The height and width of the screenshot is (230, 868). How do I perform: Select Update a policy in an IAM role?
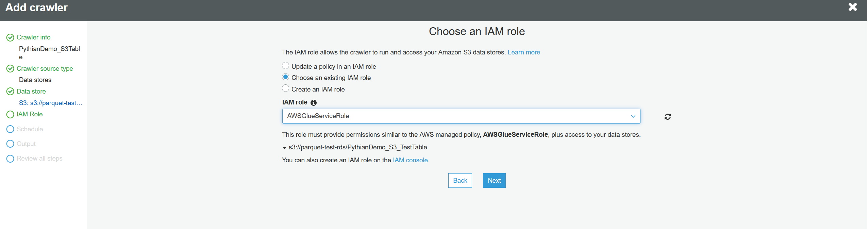286,66
